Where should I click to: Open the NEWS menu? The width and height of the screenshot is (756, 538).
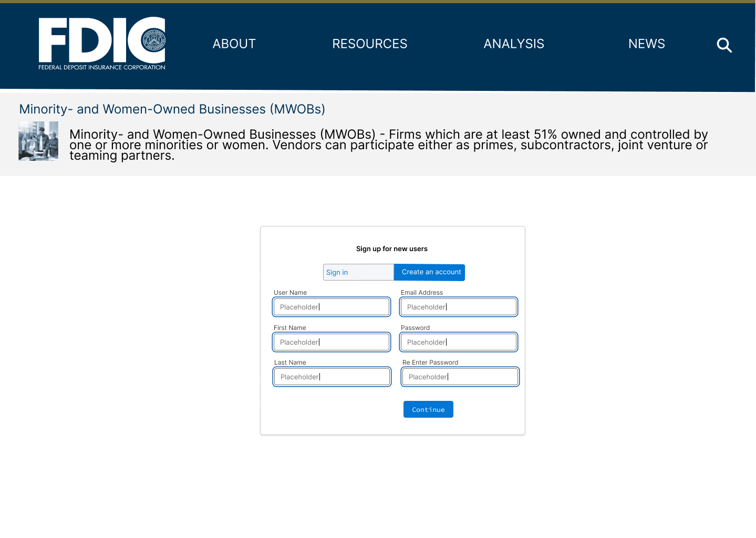click(647, 44)
